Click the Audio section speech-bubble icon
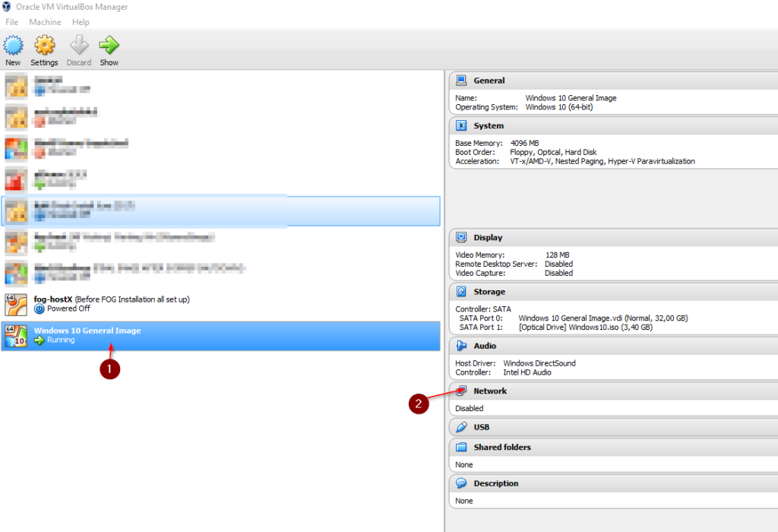Screen dimensions: 778x532 click(x=461, y=346)
